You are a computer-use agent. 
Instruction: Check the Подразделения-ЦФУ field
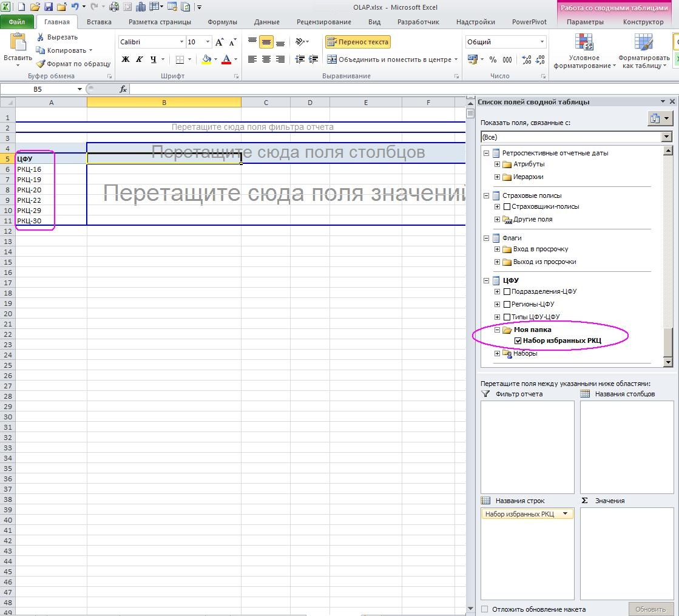click(x=507, y=291)
